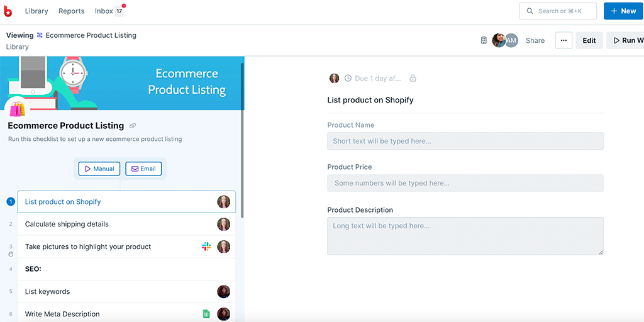Click the Inbox count badge 17
644x322 pixels.
coord(119,11)
